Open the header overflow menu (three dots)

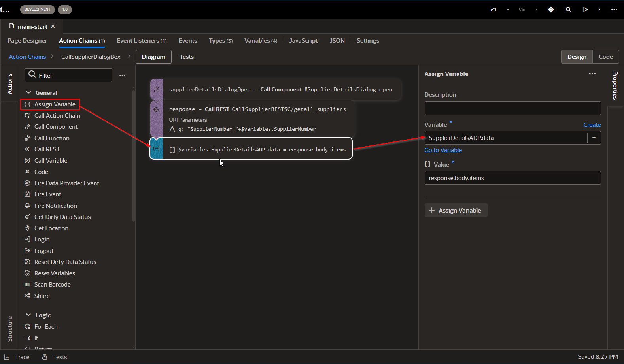pyautogui.click(x=614, y=9)
